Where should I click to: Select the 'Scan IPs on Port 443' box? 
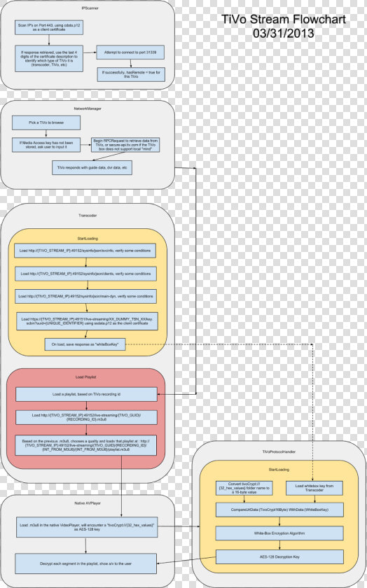coord(49,27)
